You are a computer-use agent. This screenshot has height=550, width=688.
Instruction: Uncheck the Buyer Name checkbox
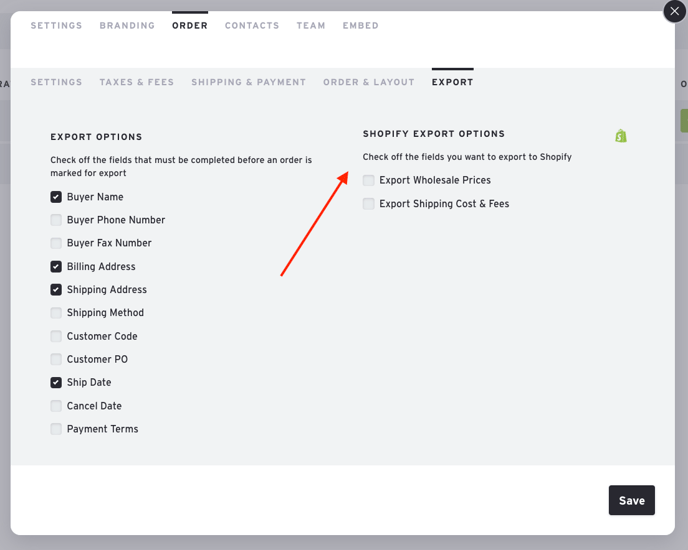(x=56, y=197)
